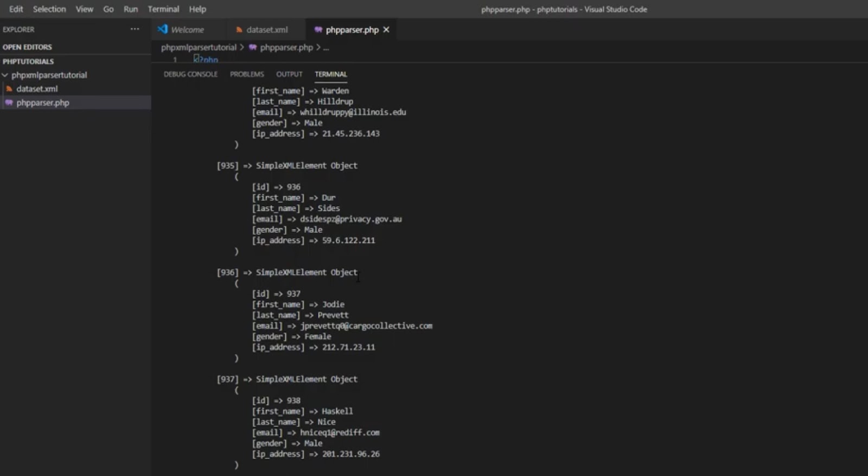The height and width of the screenshot is (476, 868).
Task: Open the OUTPUT panel tab
Action: [289, 74]
